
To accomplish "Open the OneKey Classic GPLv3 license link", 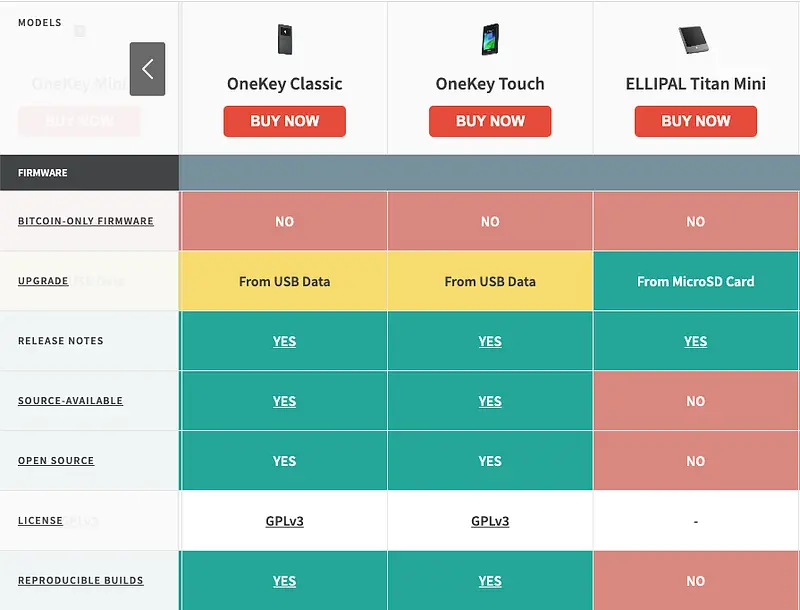I will pyautogui.click(x=284, y=521).
